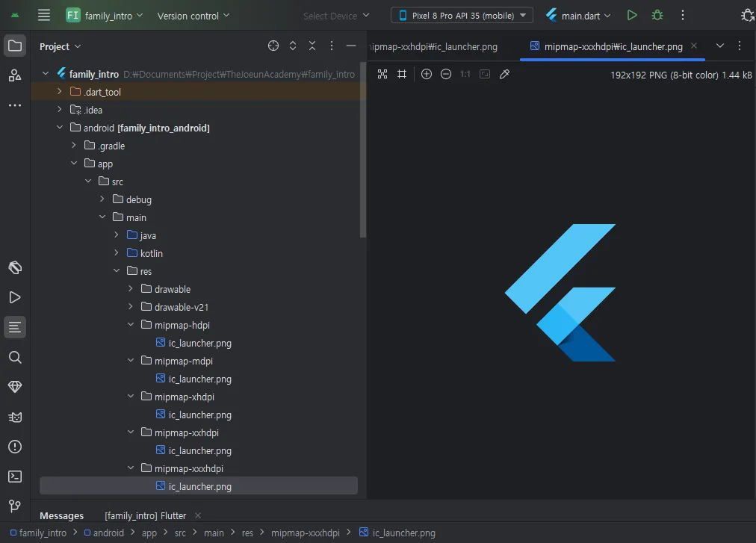Viewport: 756px width, 543px height.
Task: Open the Build Variants icon in sidebar
Action: (15, 267)
